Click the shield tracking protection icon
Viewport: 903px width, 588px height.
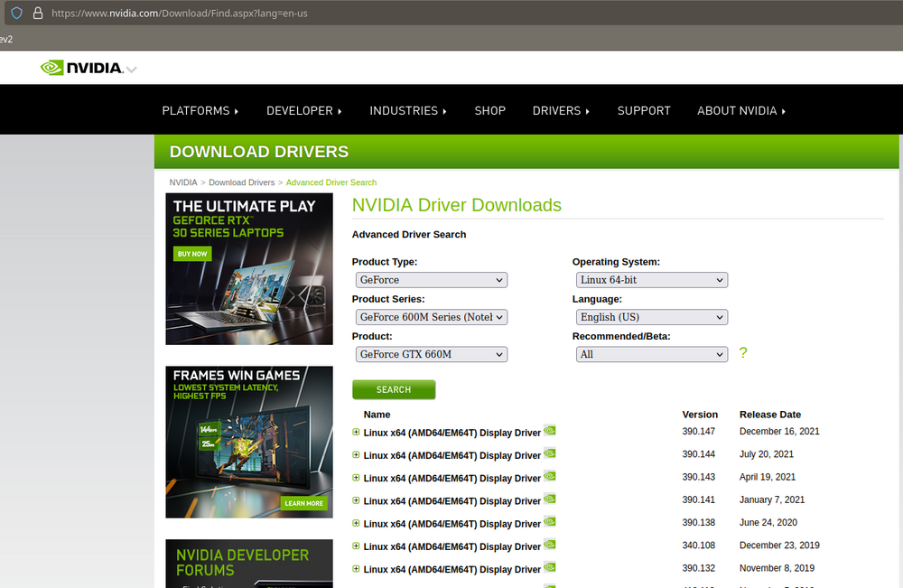coord(16,13)
